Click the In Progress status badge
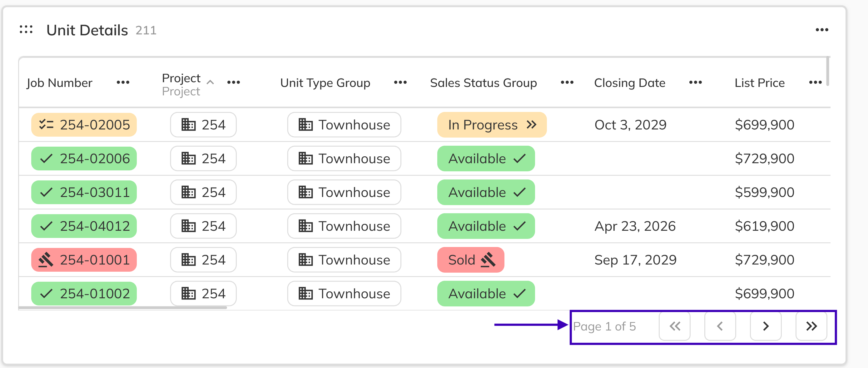This screenshot has height=368, width=868. pos(492,125)
